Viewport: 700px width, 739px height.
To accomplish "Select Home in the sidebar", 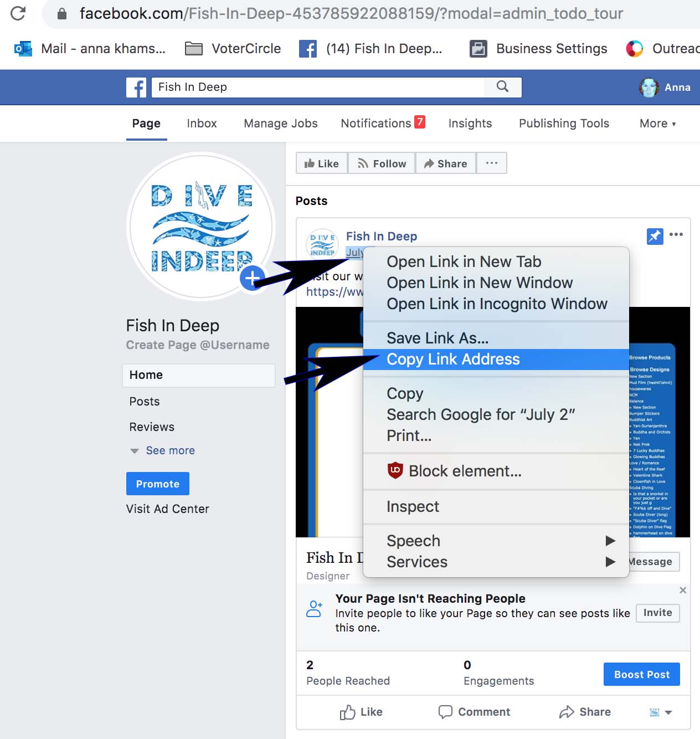I will tap(199, 375).
